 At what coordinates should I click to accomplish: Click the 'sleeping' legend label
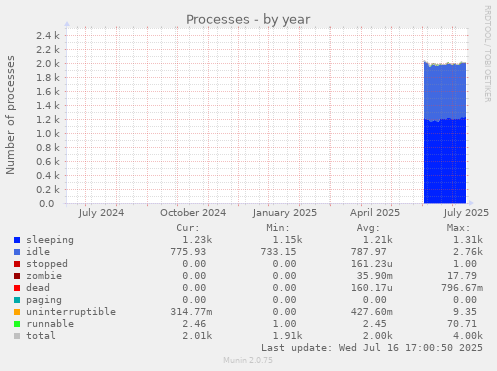(x=50, y=240)
